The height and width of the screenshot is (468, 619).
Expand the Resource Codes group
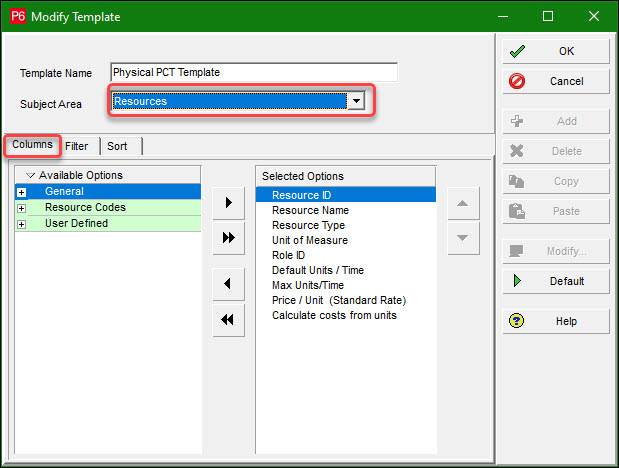22,208
